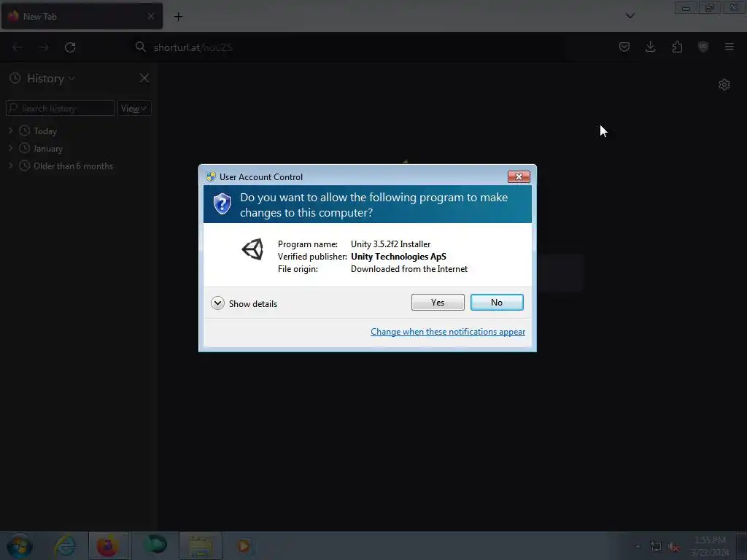The image size is (747, 560).
Task: Click the UAC shield question icon
Action: point(222,204)
